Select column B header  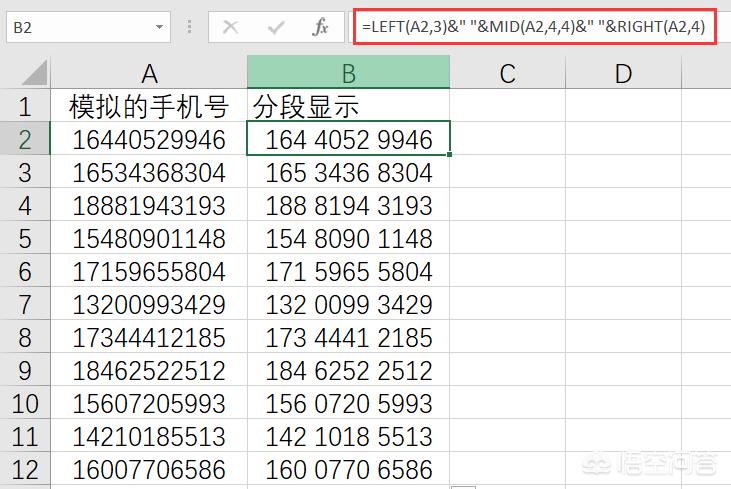click(348, 72)
